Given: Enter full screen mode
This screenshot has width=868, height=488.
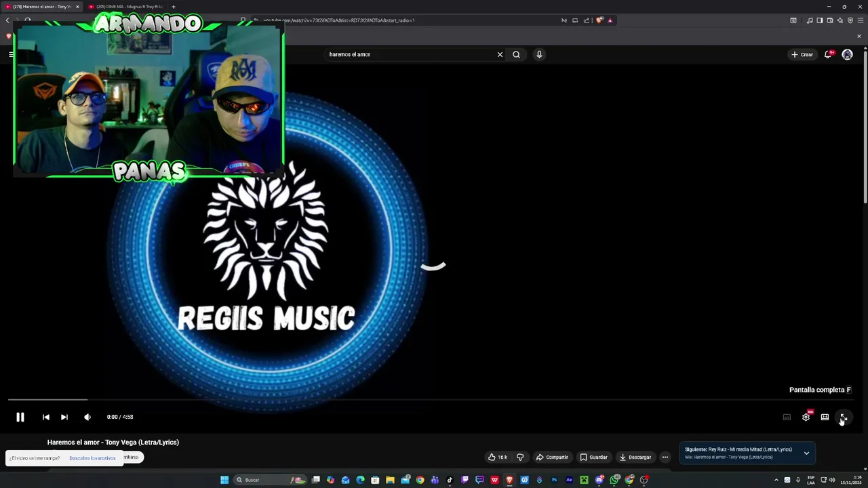Looking at the screenshot, I should click(x=843, y=417).
